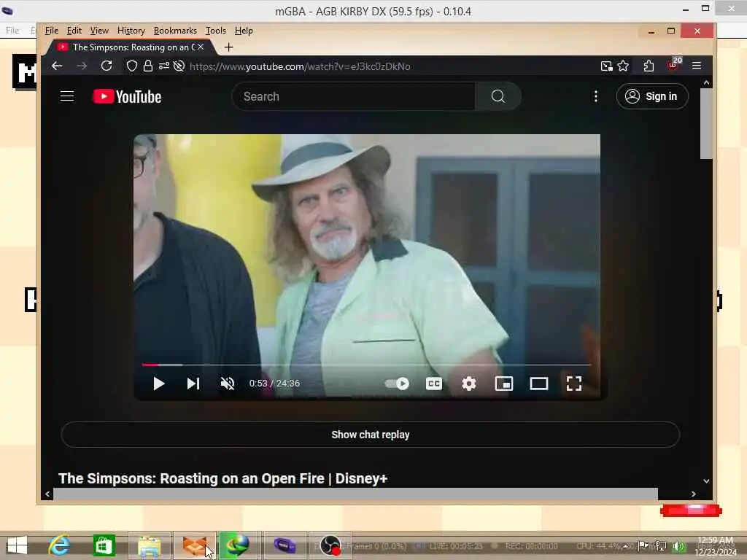Screen dimensions: 747x560
Task: Enter full screen mode
Action: (x=574, y=384)
